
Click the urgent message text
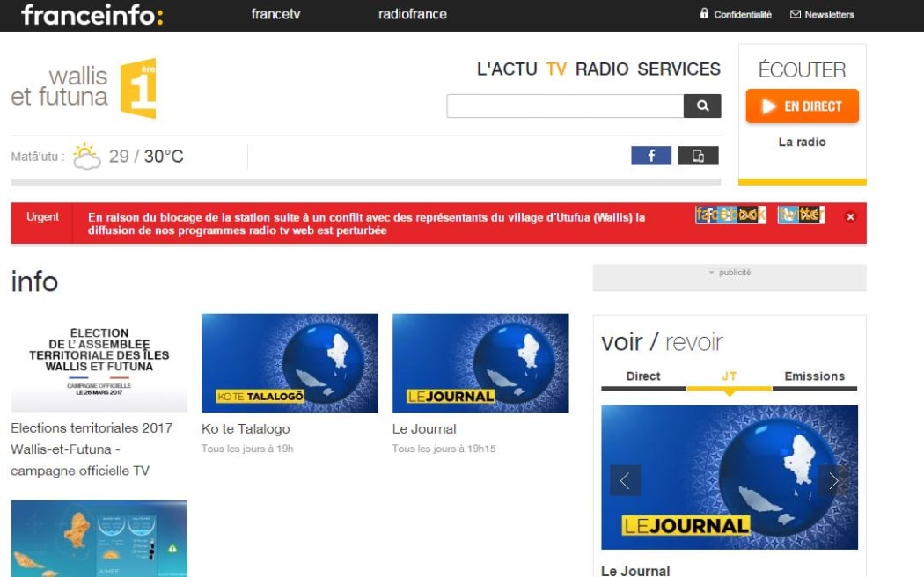point(367,223)
